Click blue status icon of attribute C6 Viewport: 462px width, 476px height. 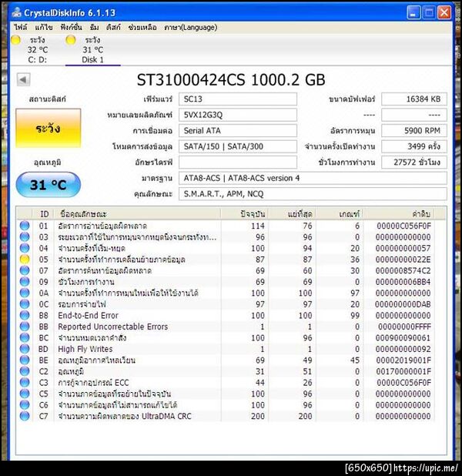(25, 404)
